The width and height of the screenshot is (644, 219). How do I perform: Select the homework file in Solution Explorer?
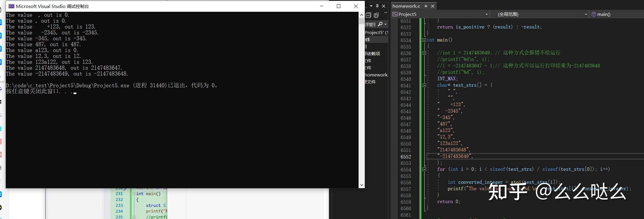pyautogui.click(x=376, y=75)
